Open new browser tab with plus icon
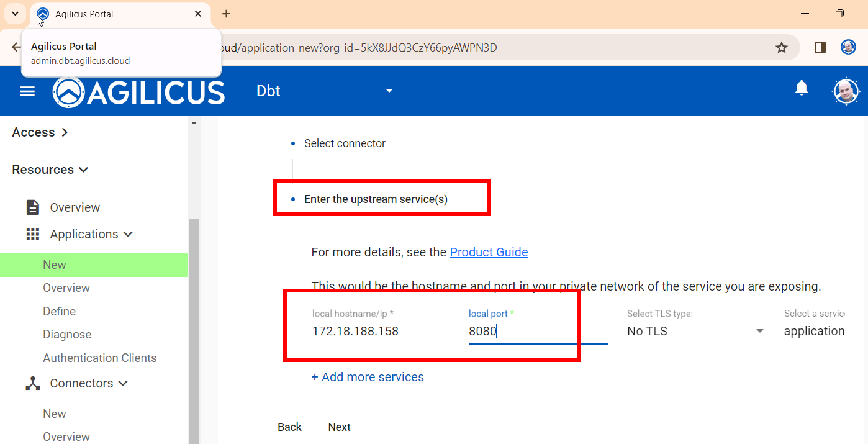The width and height of the screenshot is (868, 444). 226,14
